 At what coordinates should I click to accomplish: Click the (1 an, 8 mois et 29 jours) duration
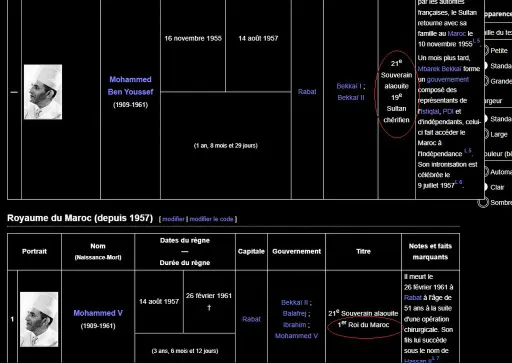pos(226,146)
